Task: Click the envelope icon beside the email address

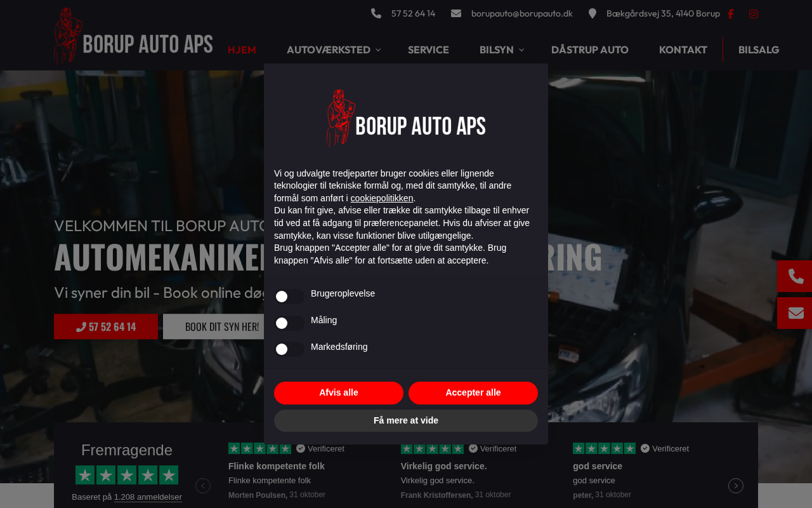Action: tap(456, 13)
